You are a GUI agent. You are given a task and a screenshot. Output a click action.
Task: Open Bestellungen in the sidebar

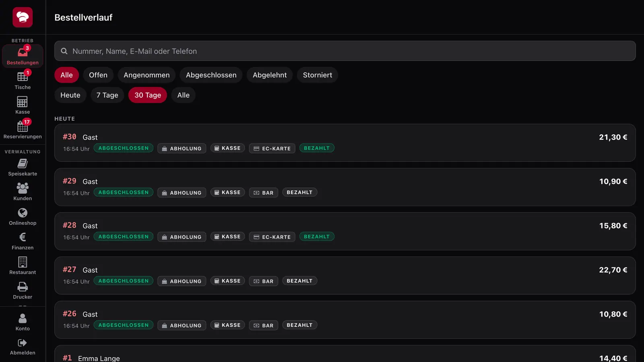(x=23, y=56)
